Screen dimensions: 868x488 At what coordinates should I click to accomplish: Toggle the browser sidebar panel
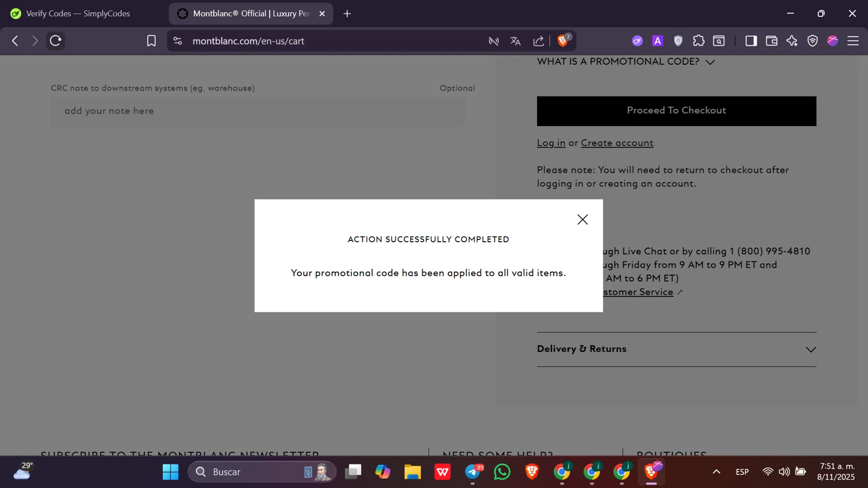click(x=751, y=40)
